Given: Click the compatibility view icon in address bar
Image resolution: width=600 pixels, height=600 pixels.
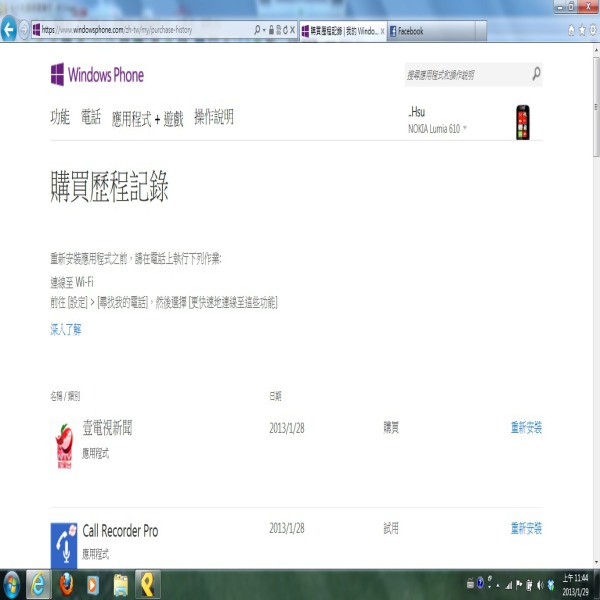Looking at the screenshot, I should tap(279, 30).
